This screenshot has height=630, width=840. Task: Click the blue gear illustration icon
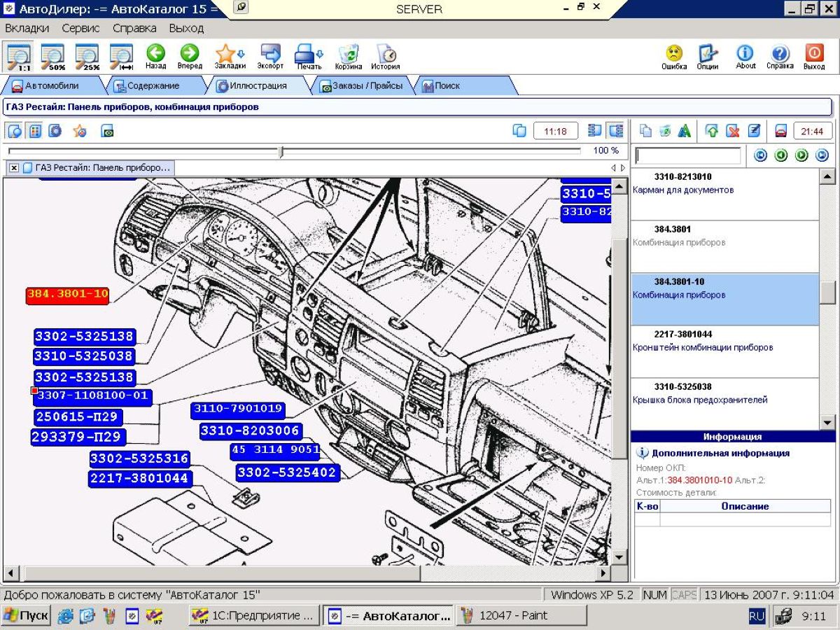coord(55,131)
